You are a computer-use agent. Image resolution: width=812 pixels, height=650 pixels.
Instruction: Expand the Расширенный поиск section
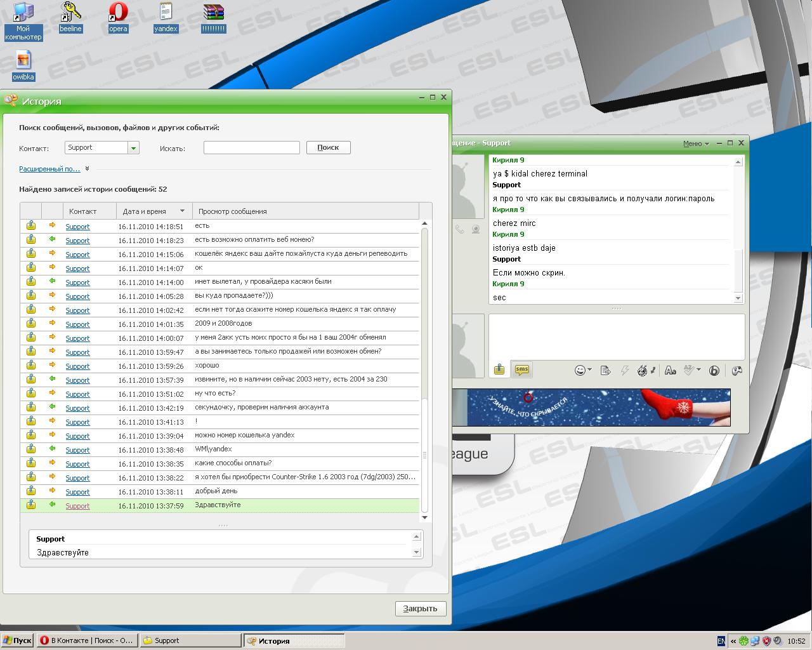pos(49,169)
